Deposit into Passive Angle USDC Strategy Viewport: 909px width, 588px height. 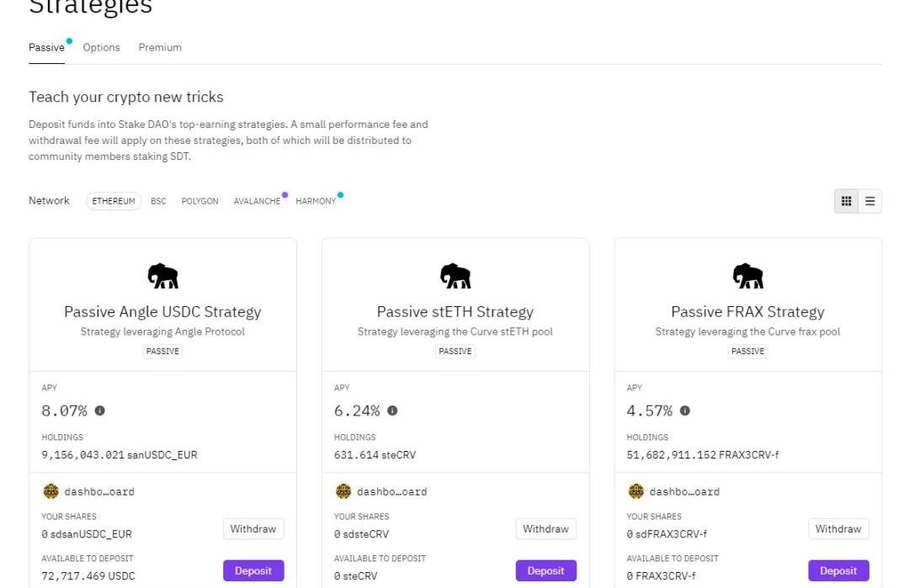253,570
